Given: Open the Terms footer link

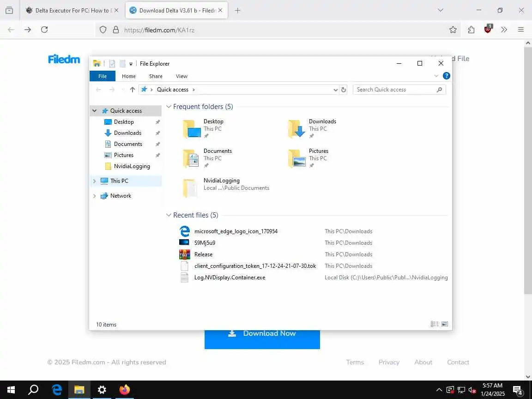Looking at the screenshot, I should (355, 362).
